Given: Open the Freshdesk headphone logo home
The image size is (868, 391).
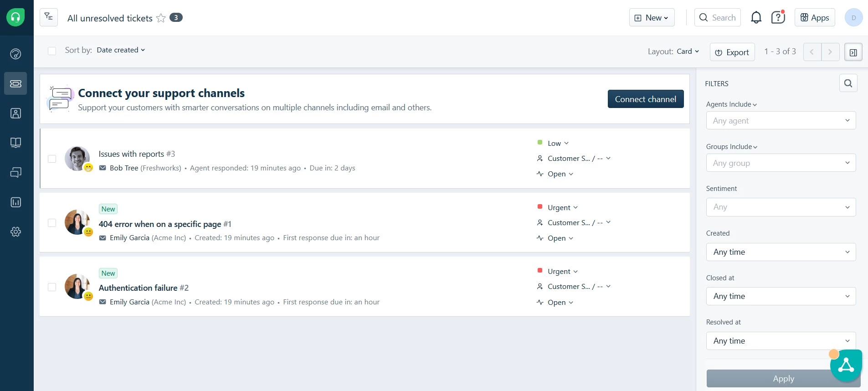Looking at the screenshot, I should coord(15,17).
